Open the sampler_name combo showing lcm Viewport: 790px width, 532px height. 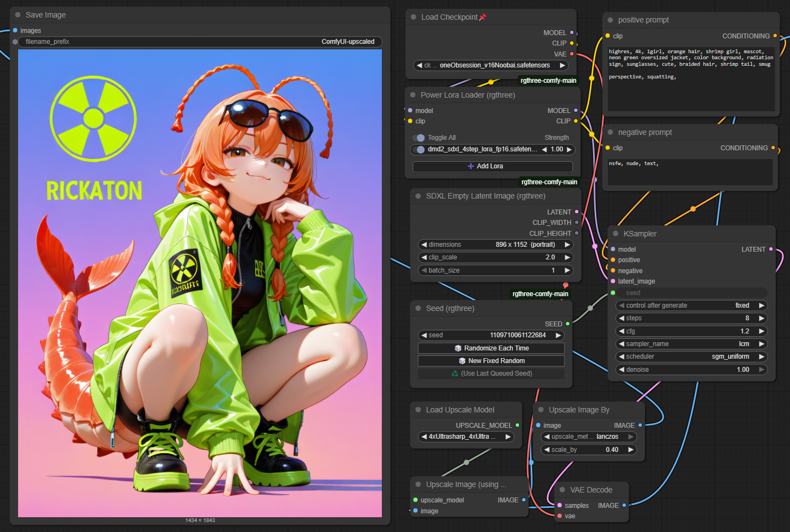click(x=691, y=344)
